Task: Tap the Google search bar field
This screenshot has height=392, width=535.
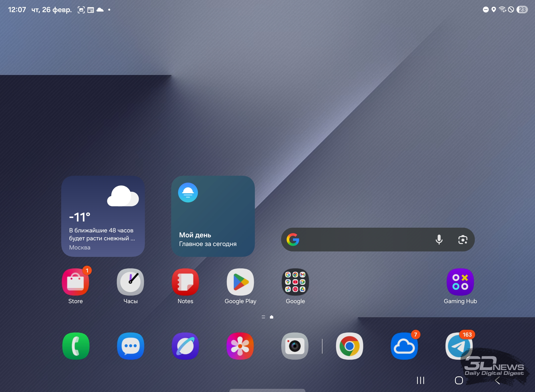Action: click(364, 240)
